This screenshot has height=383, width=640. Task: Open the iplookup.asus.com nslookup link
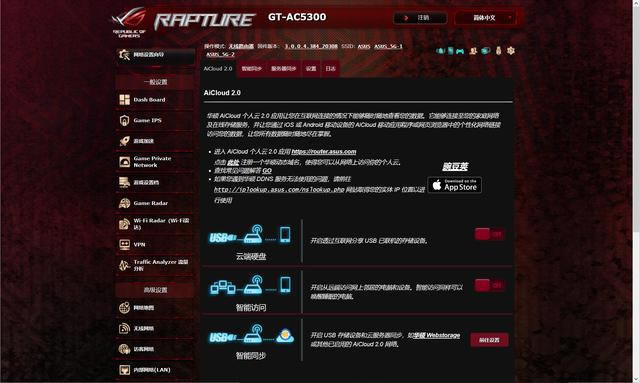coord(279,190)
